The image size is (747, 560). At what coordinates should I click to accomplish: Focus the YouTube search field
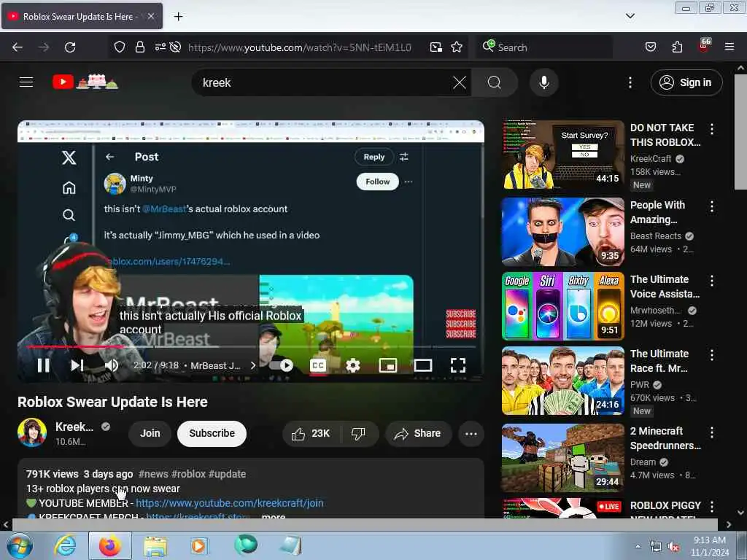click(x=324, y=82)
